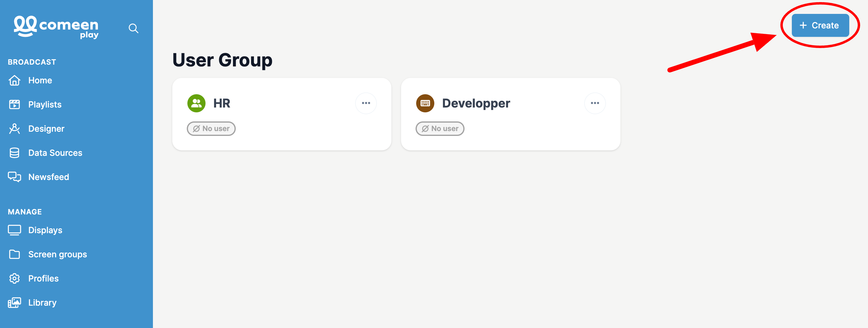Image resolution: width=868 pixels, height=328 pixels.
Task: Click the Playlists clapperboard icon
Action: (15, 105)
